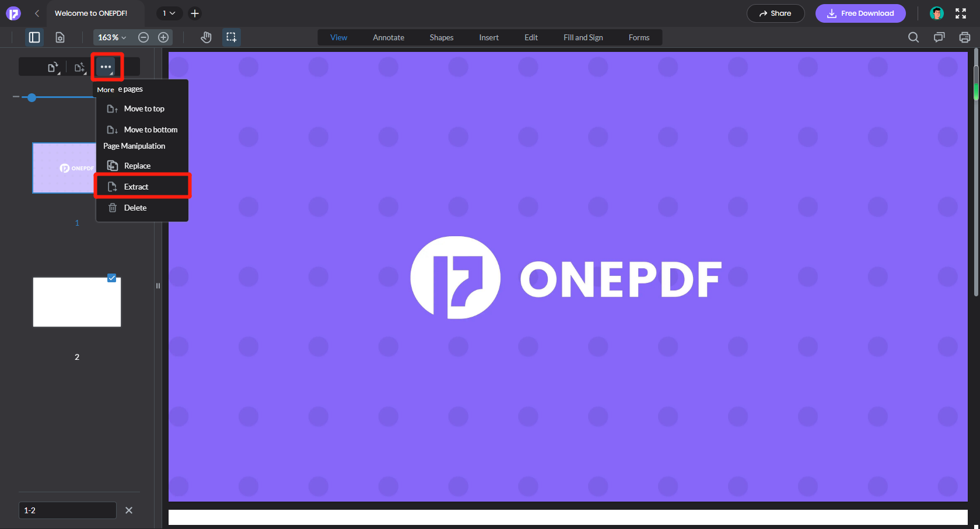Screen dimensions: 980x529
Task: Clear page selection with the X icon
Action: click(x=129, y=510)
